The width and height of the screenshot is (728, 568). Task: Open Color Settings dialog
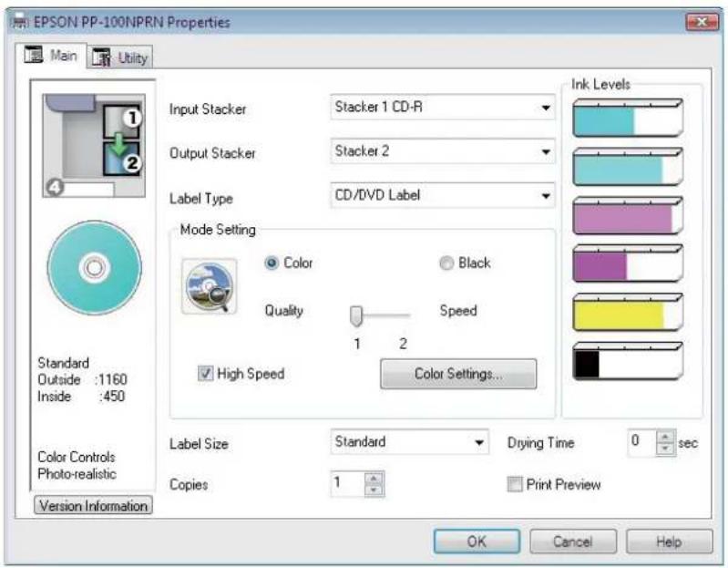tap(458, 374)
